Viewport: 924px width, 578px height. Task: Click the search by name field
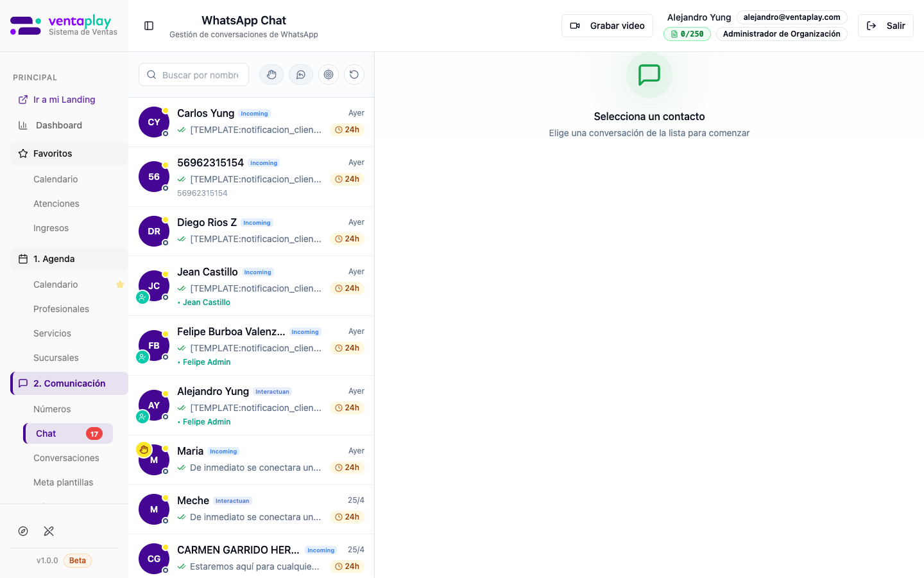click(199, 74)
